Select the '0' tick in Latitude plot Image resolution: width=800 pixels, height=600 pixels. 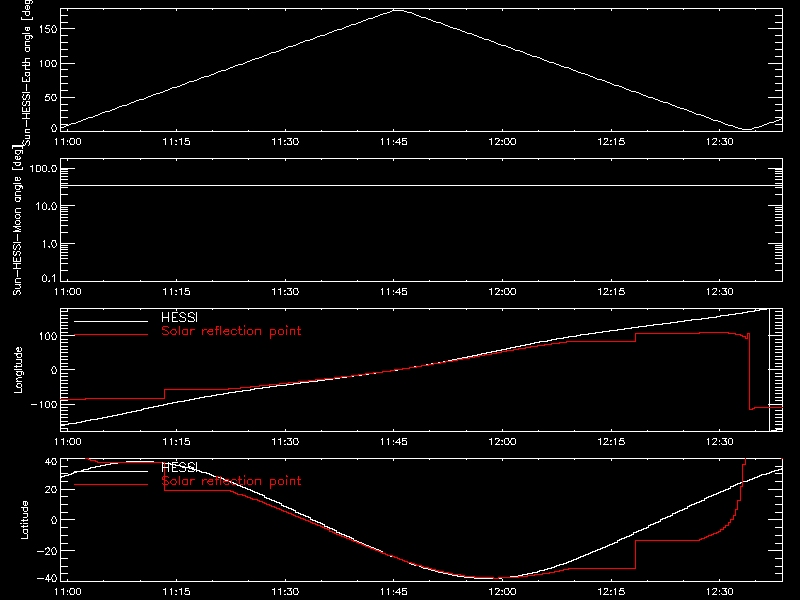(x=54, y=520)
